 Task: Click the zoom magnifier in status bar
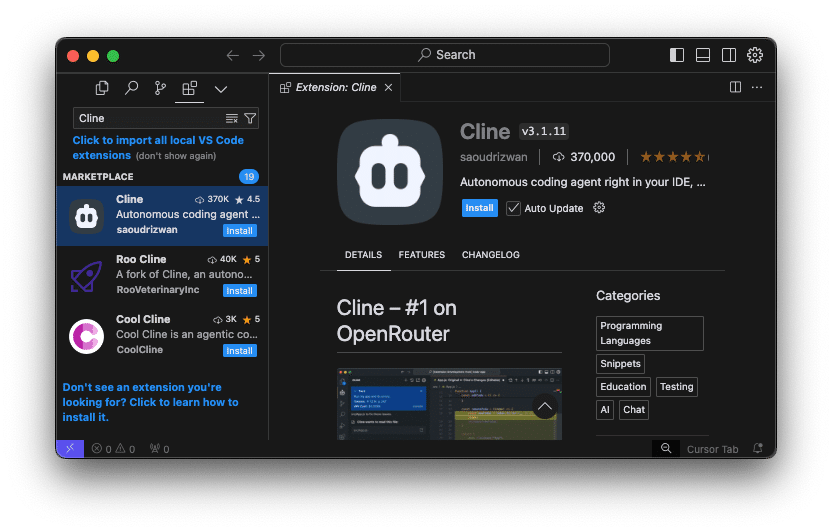tap(666, 449)
